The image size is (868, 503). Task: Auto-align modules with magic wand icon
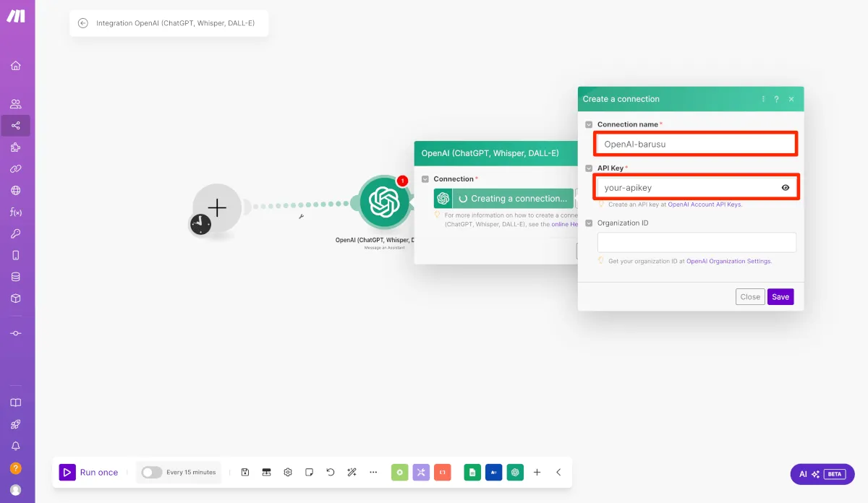point(352,472)
